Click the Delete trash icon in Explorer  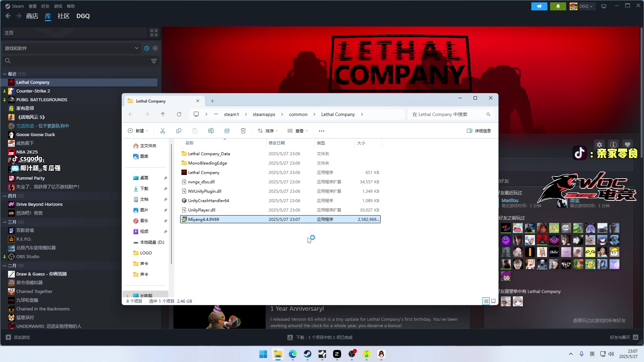tap(243, 131)
